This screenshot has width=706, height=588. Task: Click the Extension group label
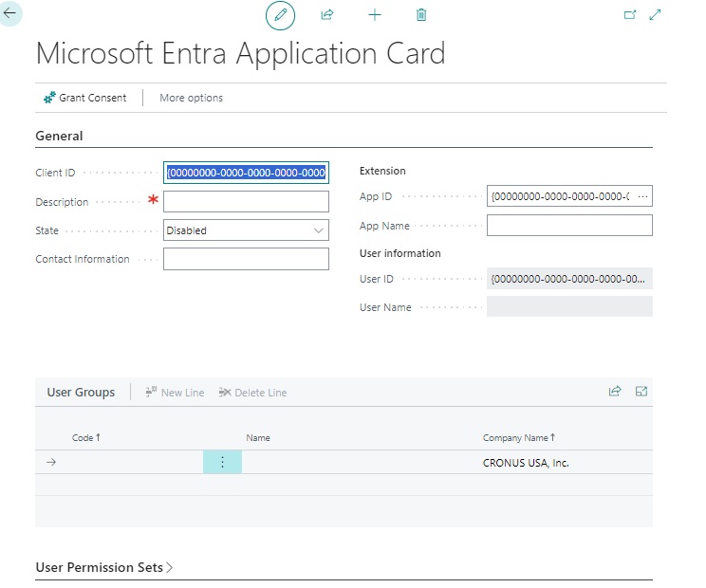[382, 171]
